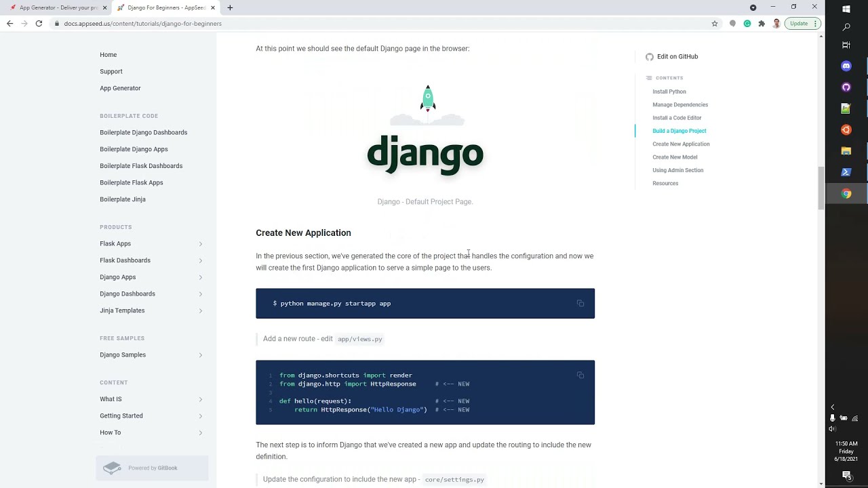Open Boilerplate Django Dashboards link
This screenshot has width=868, height=488.
[x=143, y=132]
